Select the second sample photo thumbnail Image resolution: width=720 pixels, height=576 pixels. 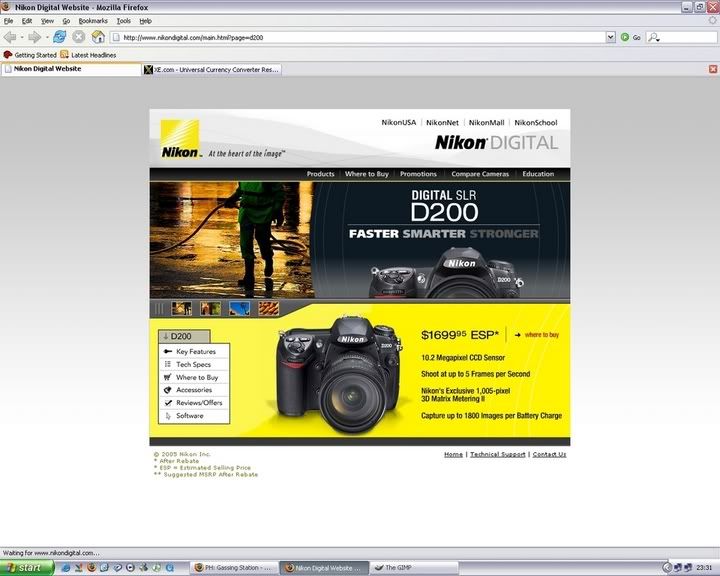[210, 308]
